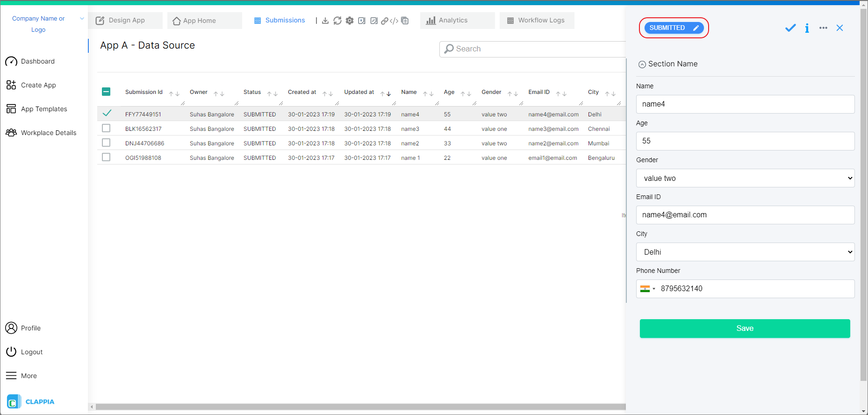
Task: Open the submission info icon
Action: tap(807, 28)
